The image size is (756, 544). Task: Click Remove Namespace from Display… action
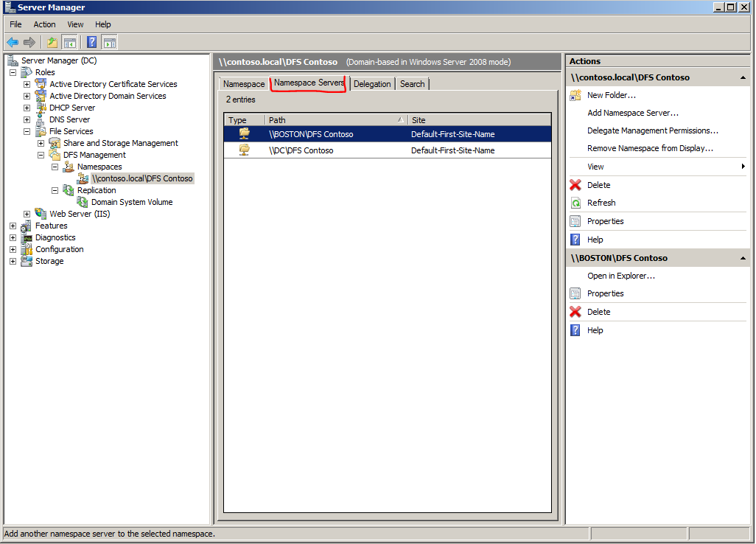[650, 149]
